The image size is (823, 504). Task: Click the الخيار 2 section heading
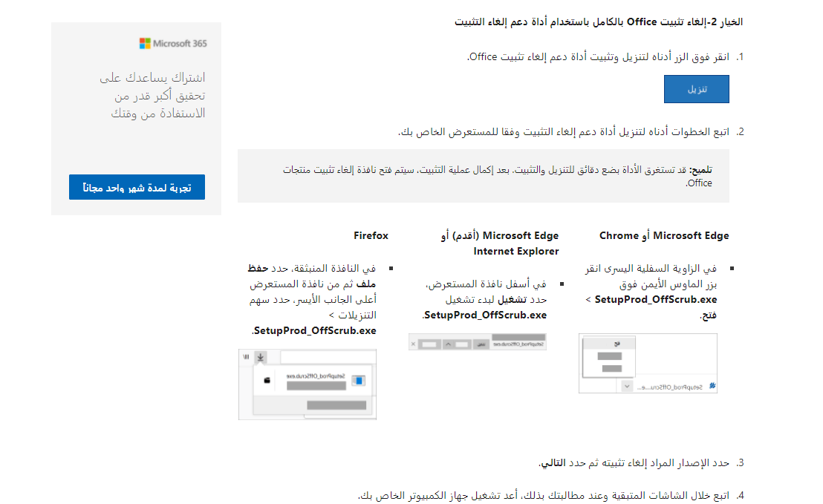click(x=599, y=22)
